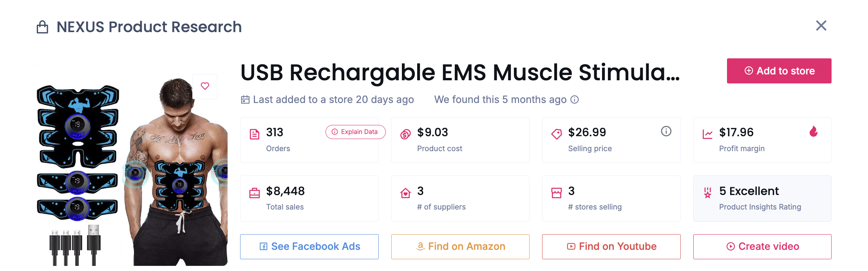The image size is (868, 271).
Task: Click the suppliers house icon
Action: click(405, 193)
